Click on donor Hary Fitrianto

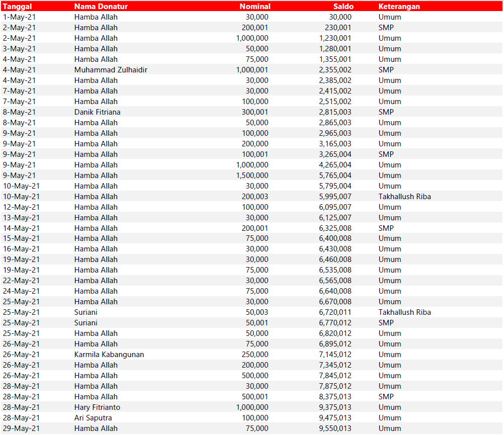point(97,407)
